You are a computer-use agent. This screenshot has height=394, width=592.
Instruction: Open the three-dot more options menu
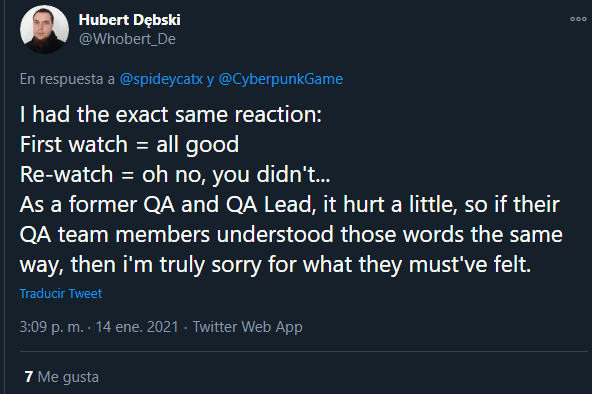coord(578,19)
